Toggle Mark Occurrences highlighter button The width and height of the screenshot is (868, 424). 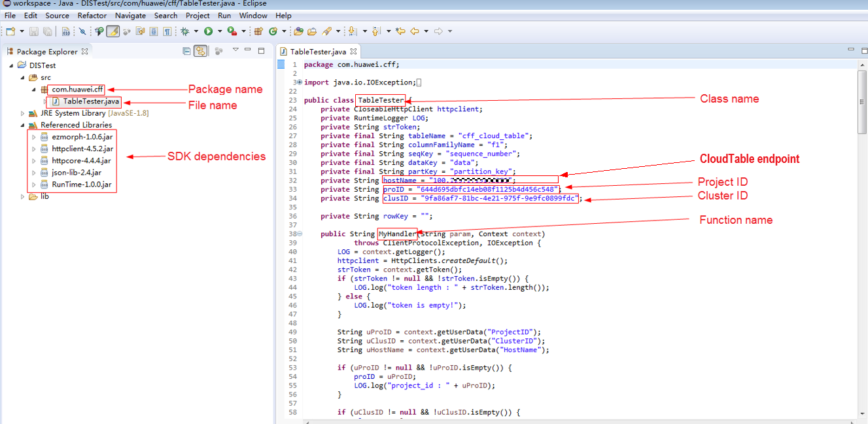[113, 31]
